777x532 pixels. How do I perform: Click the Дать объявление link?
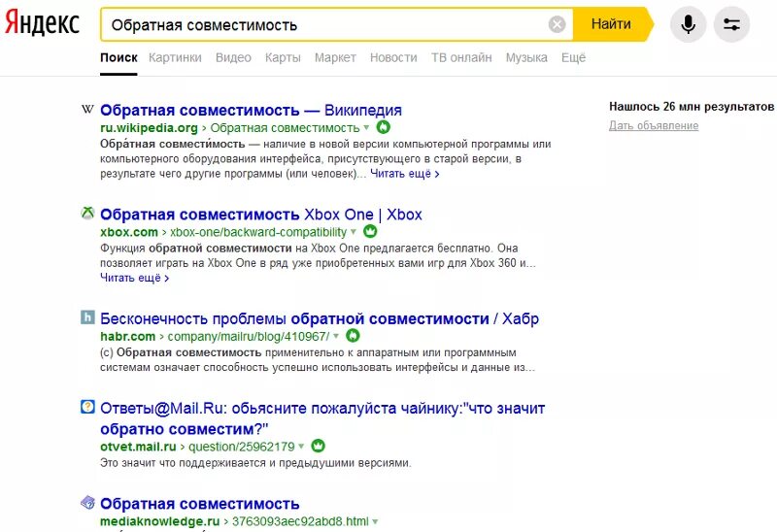[654, 126]
